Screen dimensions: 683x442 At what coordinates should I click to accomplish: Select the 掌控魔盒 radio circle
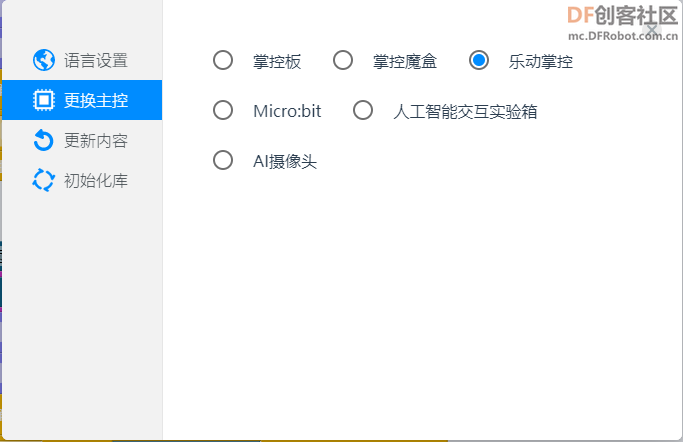coord(343,60)
